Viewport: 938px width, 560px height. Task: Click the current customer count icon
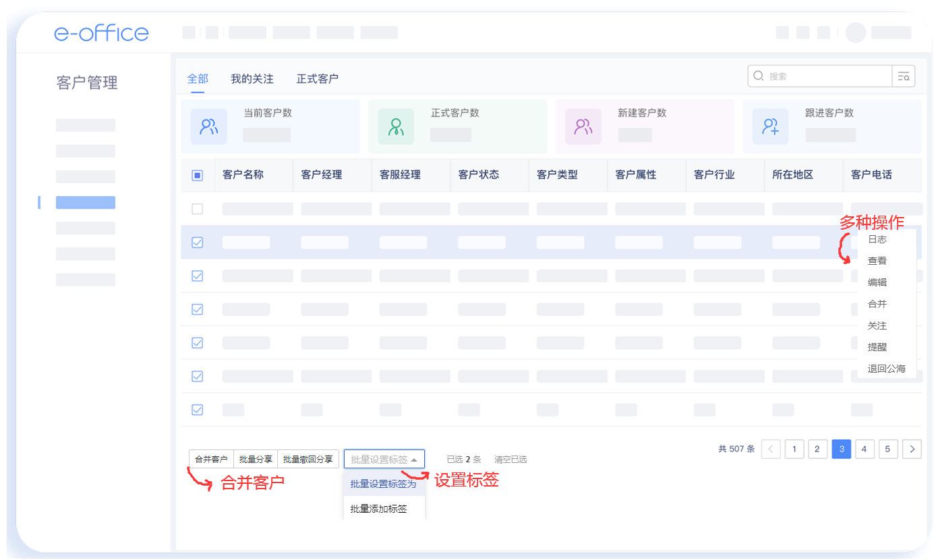209,127
